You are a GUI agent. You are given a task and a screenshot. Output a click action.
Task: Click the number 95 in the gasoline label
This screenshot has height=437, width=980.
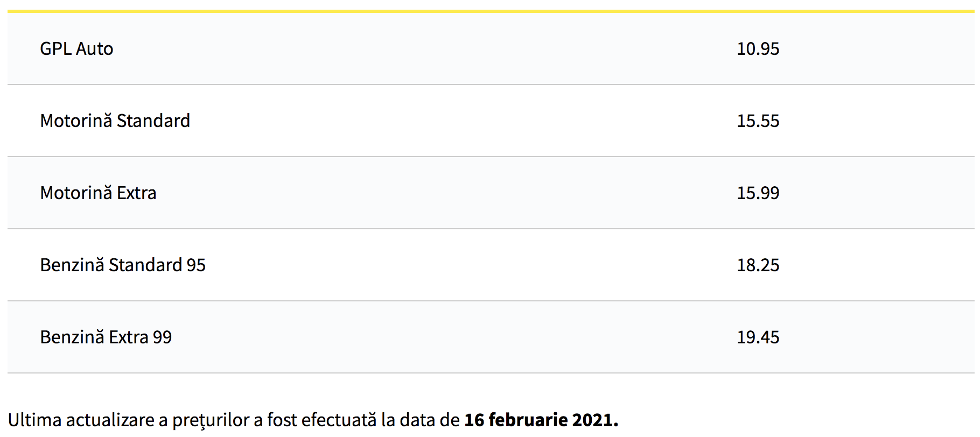196,265
